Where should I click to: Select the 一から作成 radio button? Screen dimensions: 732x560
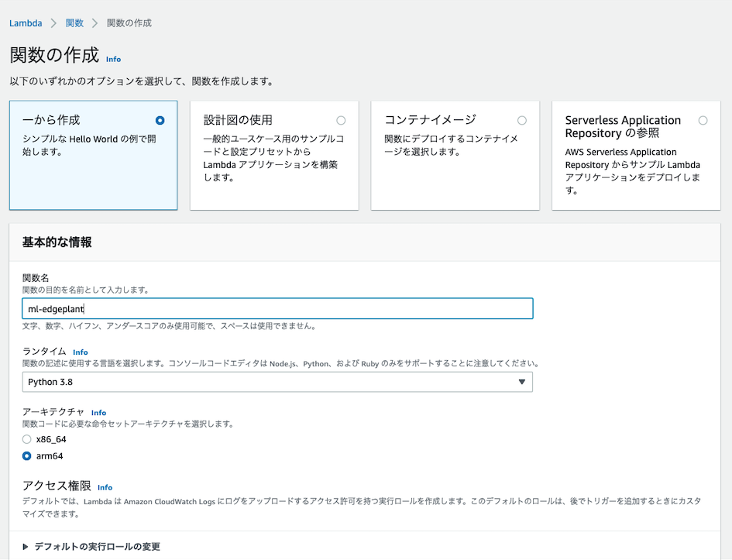[160, 120]
